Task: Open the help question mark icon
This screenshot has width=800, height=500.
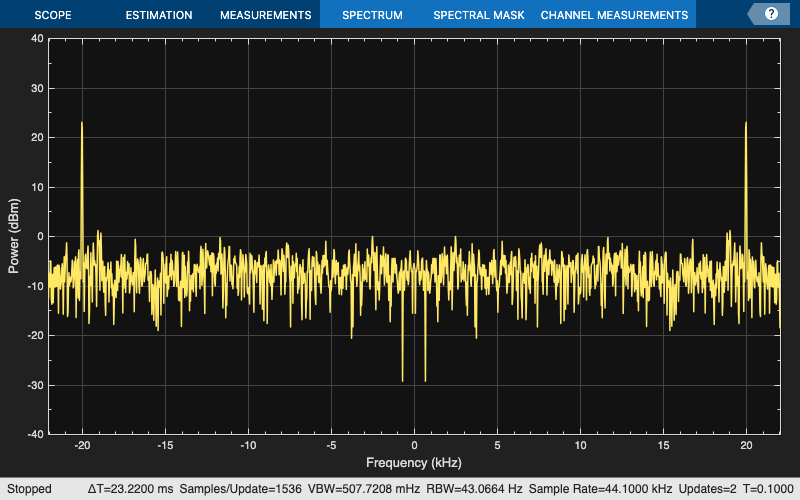Action: (771, 14)
